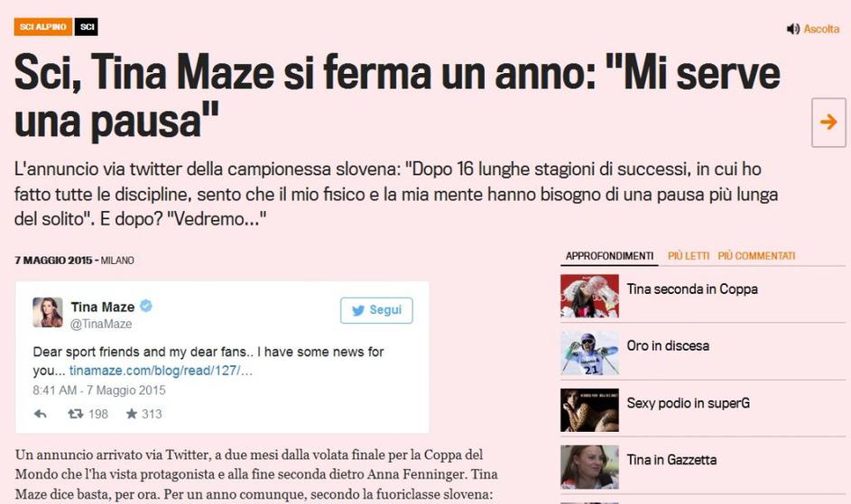Image resolution: width=851 pixels, height=504 pixels.
Task: Select the APPROFONDIMENTI tab
Action: pyautogui.click(x=609, y=256)
